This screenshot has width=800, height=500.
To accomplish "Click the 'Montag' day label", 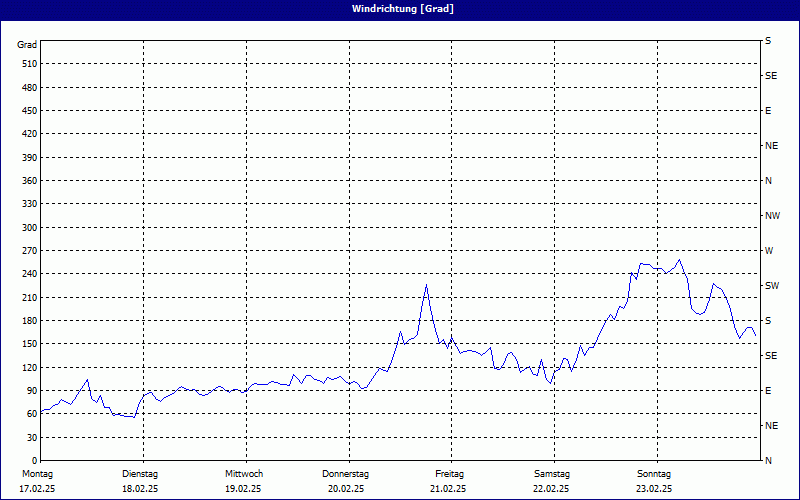I will point(37,474).
